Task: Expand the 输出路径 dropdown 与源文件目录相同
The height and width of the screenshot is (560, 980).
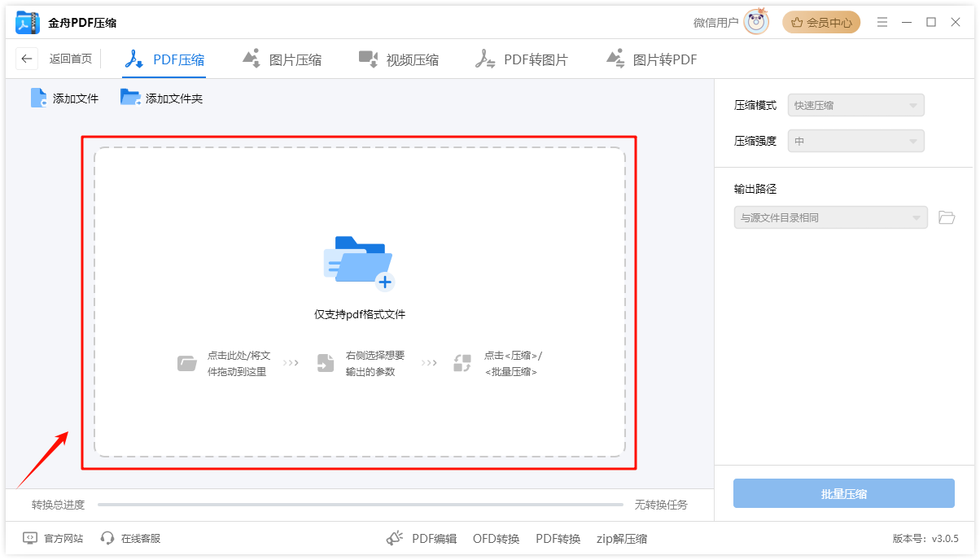Action: (x=831, y=217)
